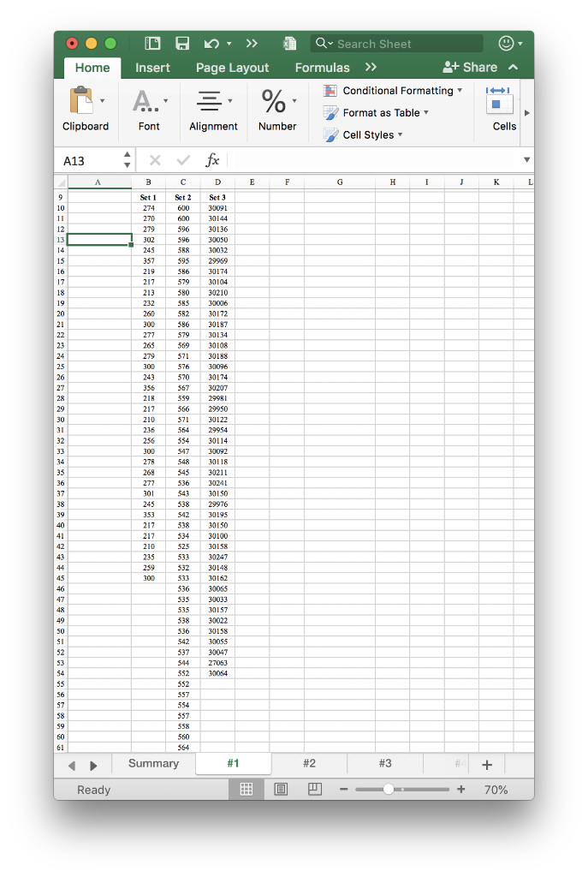The image size is (588, 877).
Task: Collapse the ribbon with the caret
Action: 513,67
